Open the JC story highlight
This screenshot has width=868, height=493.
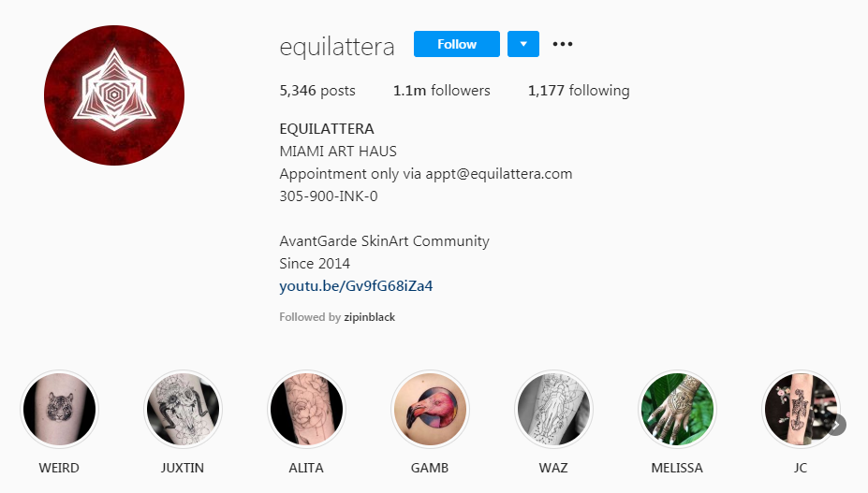coord(801,410)
